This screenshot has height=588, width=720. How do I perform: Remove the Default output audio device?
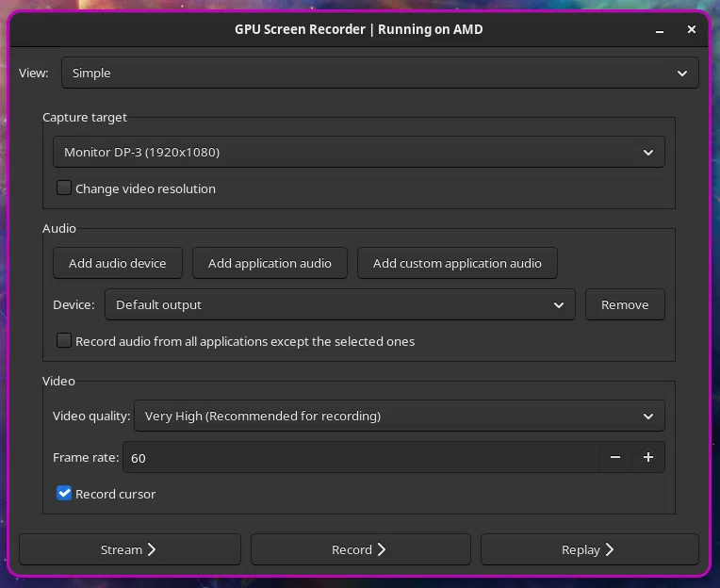[625, 304]
